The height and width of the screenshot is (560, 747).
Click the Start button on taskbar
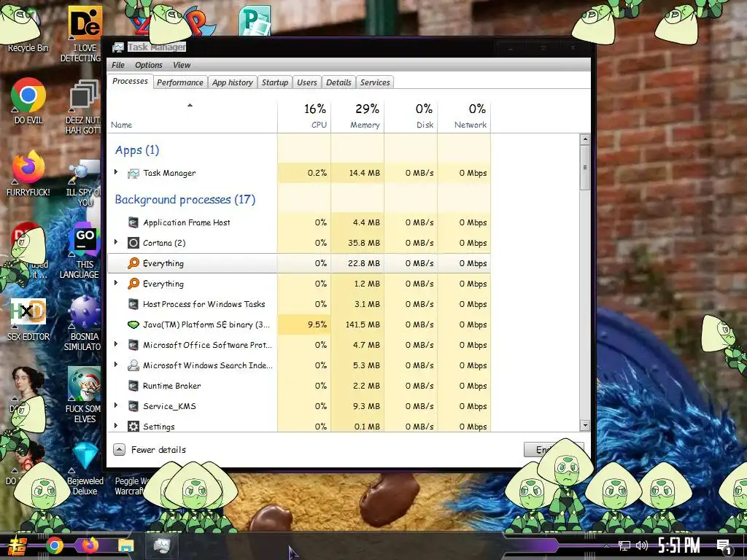(x=18, y=545)
